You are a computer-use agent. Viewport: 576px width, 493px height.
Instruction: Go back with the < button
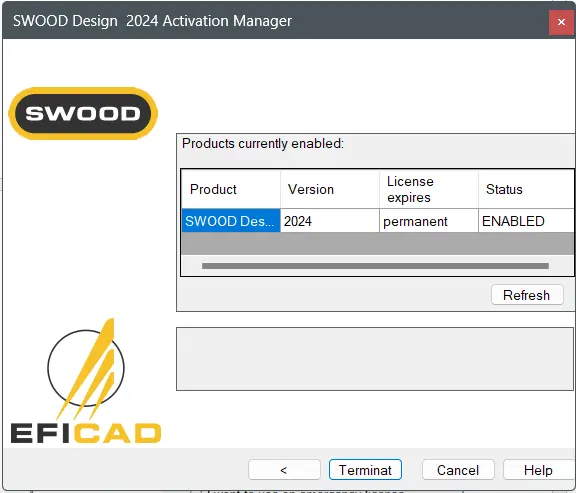[x=284, y=470]
